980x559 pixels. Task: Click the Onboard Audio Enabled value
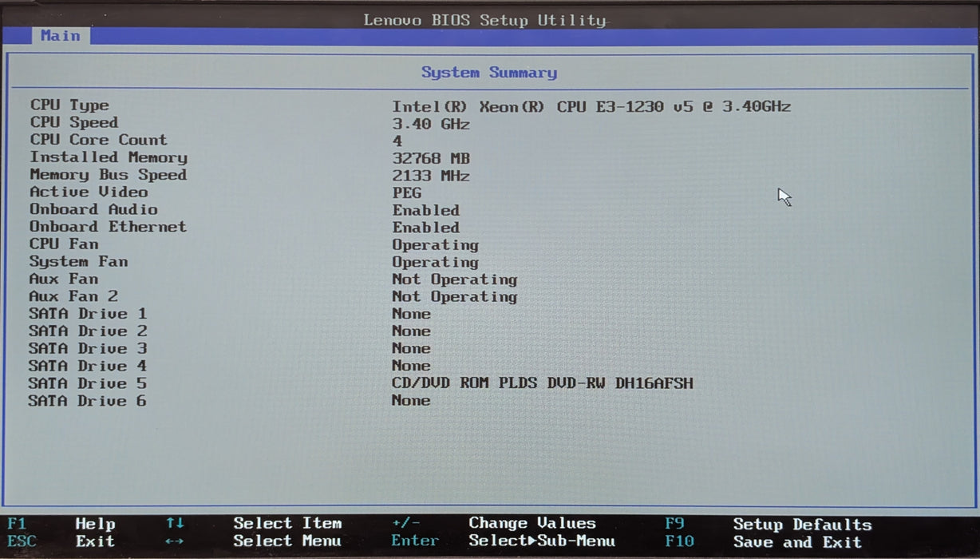click(425, 211)
